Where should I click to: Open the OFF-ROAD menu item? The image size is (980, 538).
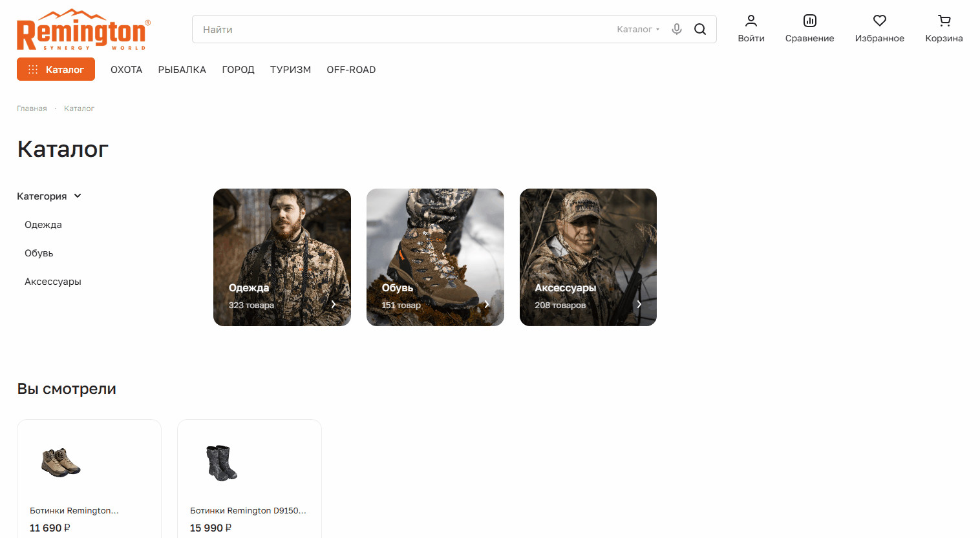(351, 70)
